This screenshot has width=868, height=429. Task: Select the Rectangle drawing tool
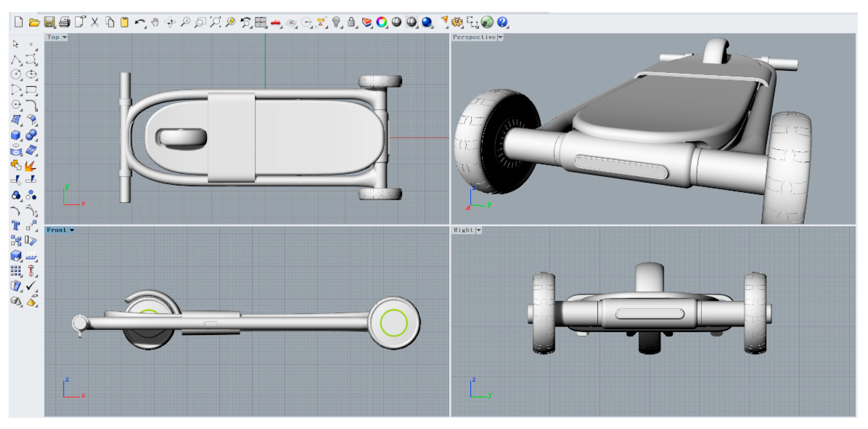pos(31,90)
